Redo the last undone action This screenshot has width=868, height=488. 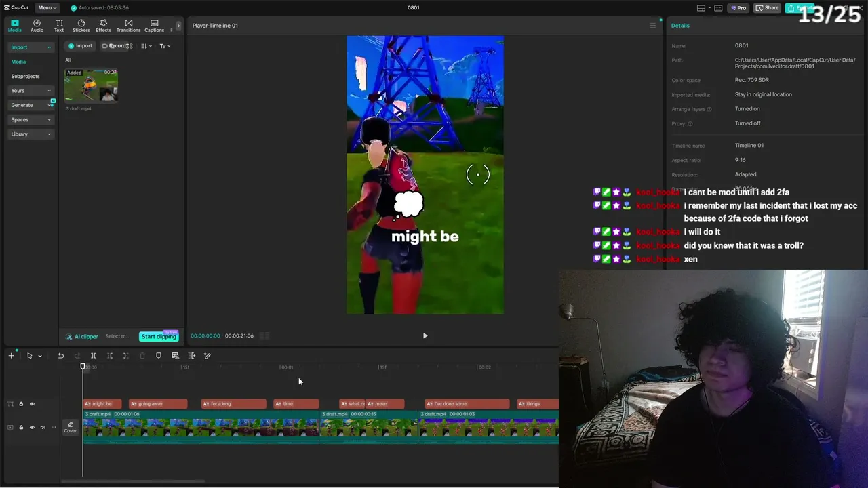tap(77, 355)
